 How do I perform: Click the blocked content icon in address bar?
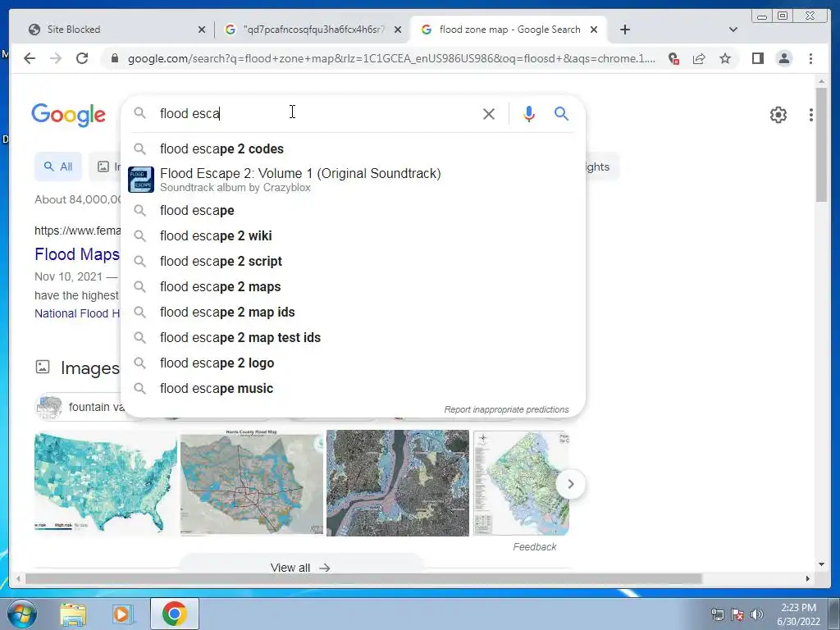[x=673, y=58]
